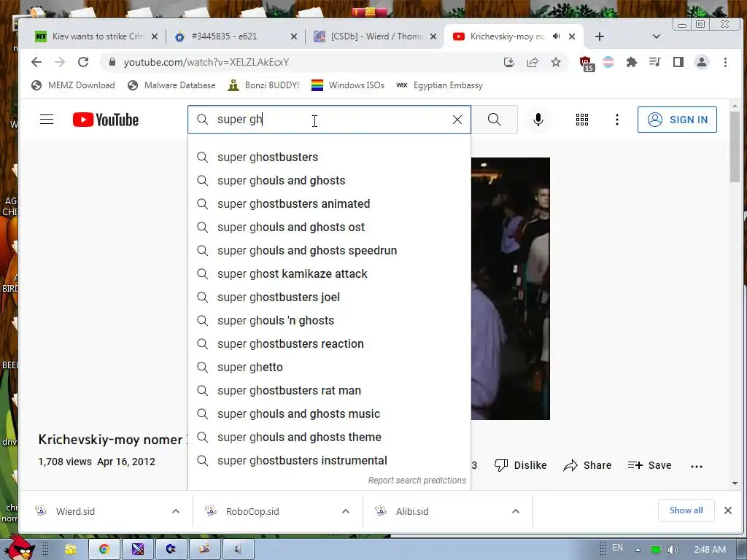Screen dimensions: 747x560
Task: Choose super ghostbusters rat man suggestion
Action: tap(329, 391)
